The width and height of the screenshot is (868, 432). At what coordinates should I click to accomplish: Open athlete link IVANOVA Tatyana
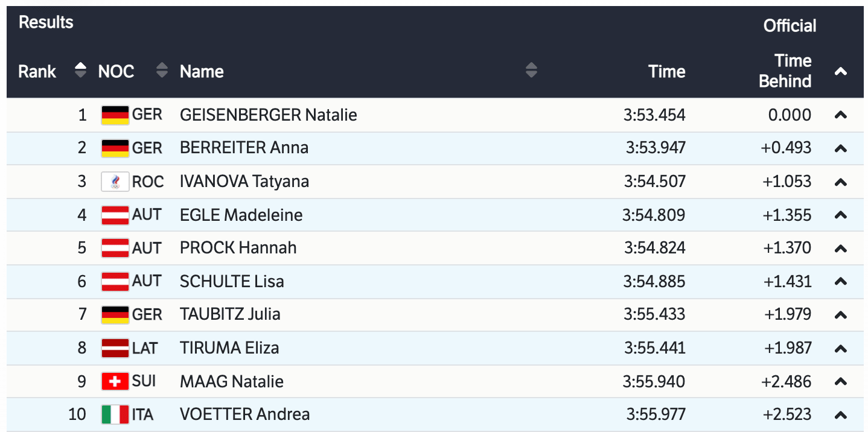[244, 182]
